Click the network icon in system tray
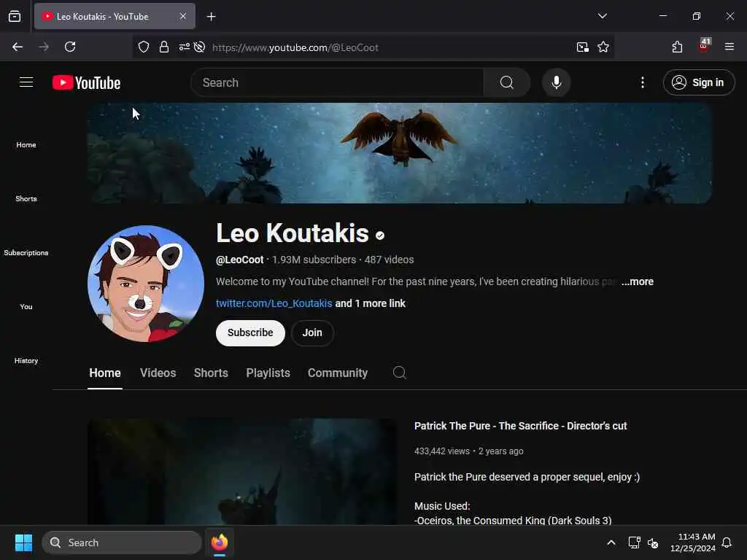The height and width of the screenshot is (560, 747). pyautogui.click(x=634, y=542)
